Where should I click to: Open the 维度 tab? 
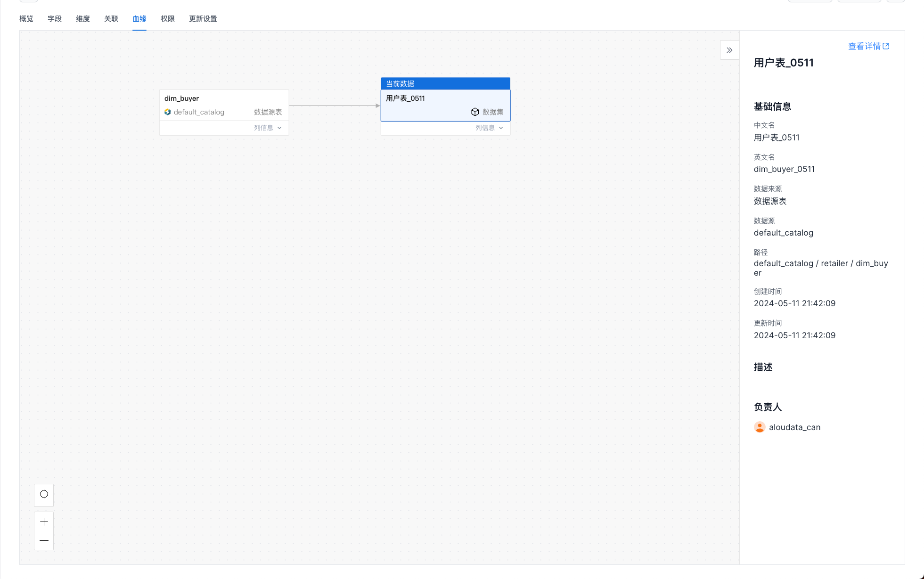83,19
